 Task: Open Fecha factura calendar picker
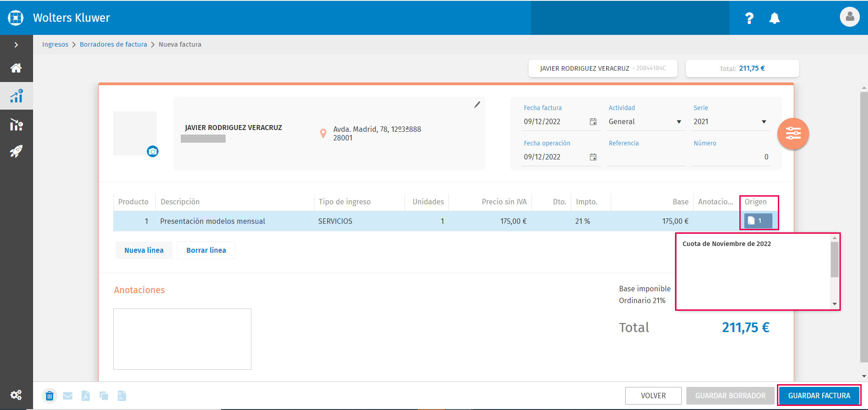tap(593, 121)
